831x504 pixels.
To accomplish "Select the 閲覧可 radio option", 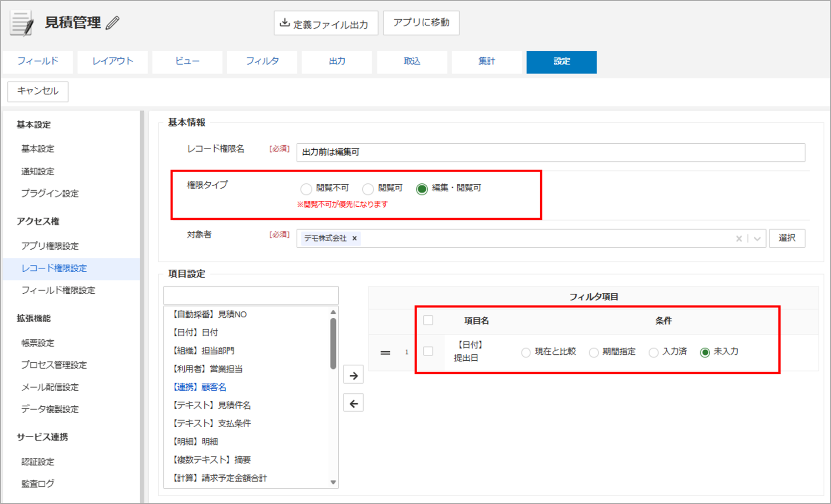I will pyautogui.click(x=368, y=189).
